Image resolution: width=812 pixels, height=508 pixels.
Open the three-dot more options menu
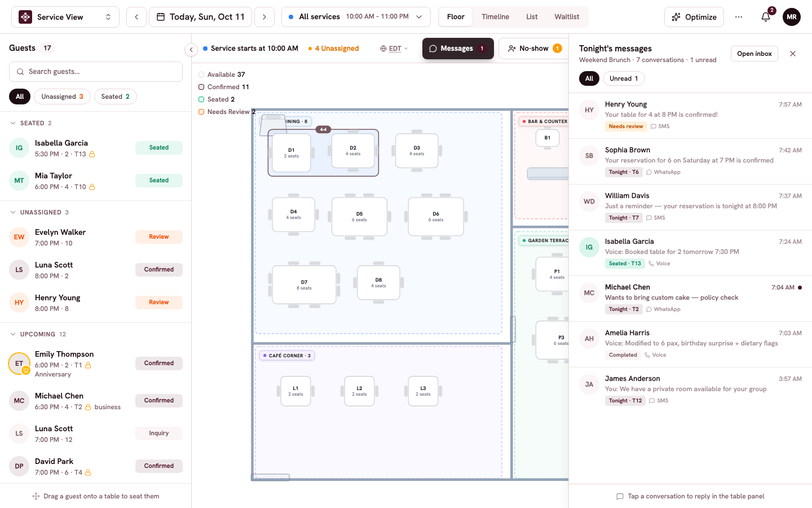point(739,17)
